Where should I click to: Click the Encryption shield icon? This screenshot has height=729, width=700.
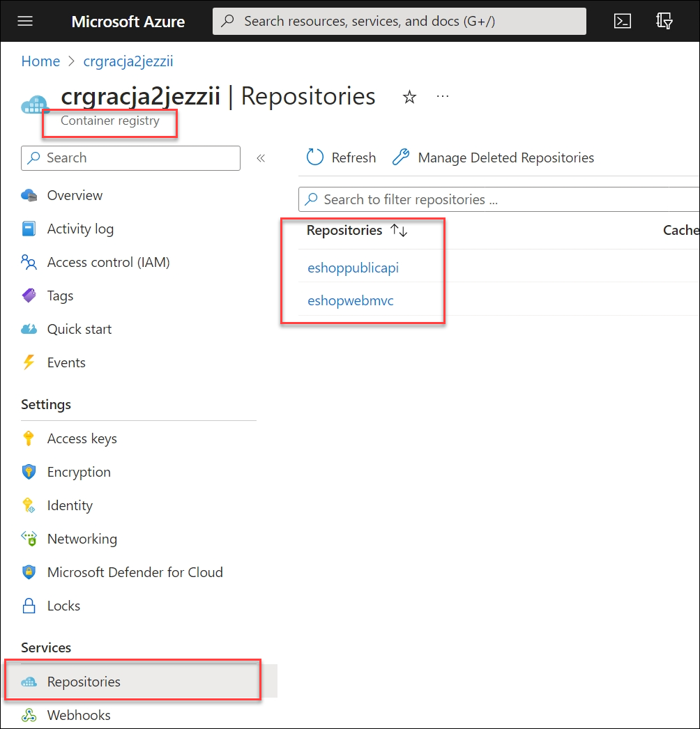pyautogui.click(x=29, y=471)
